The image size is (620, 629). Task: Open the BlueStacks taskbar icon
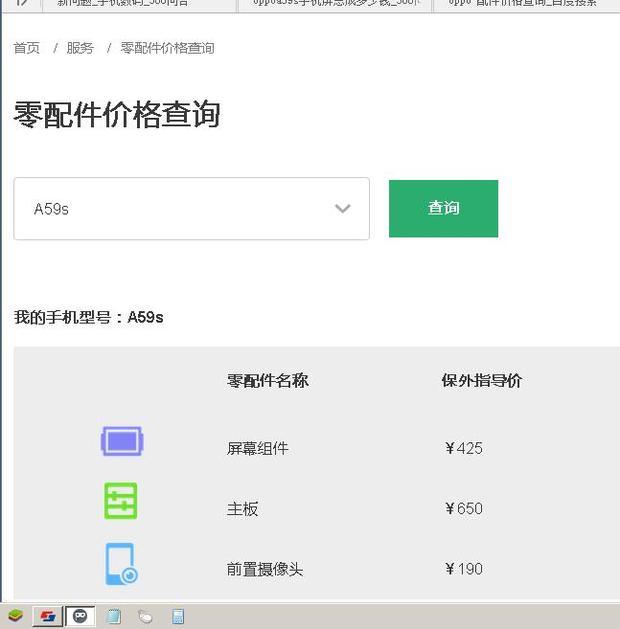point(15,616)
